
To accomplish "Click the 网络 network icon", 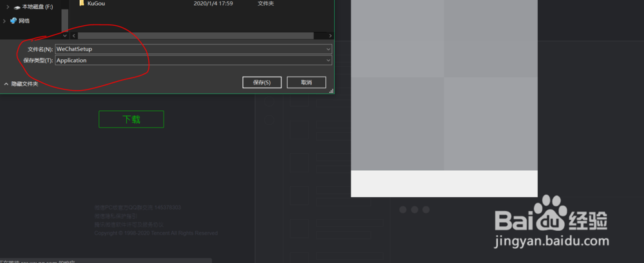I will 14,21.
